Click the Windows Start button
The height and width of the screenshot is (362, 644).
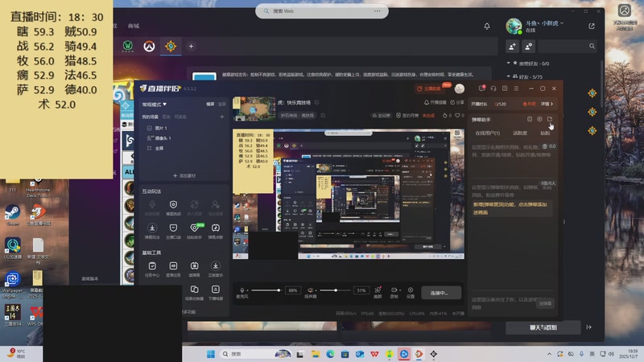coord(211,354)
